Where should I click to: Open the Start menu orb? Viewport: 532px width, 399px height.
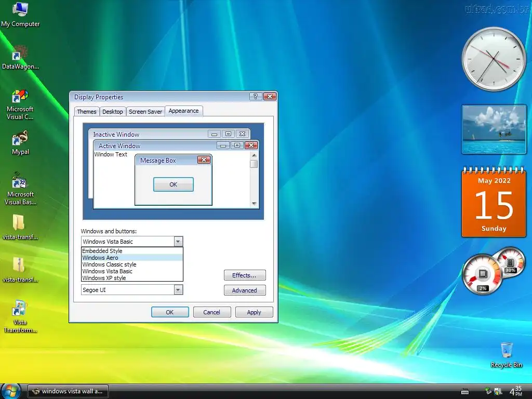[10, 391]
